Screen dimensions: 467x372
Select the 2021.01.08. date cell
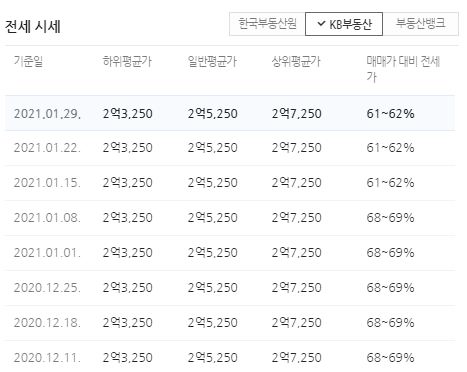click(x=47, y=218)
